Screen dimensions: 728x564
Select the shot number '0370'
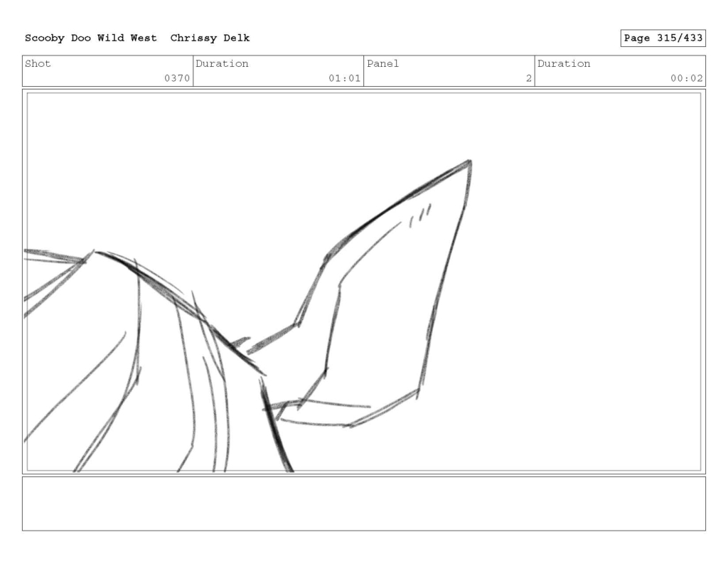(177, 78)
